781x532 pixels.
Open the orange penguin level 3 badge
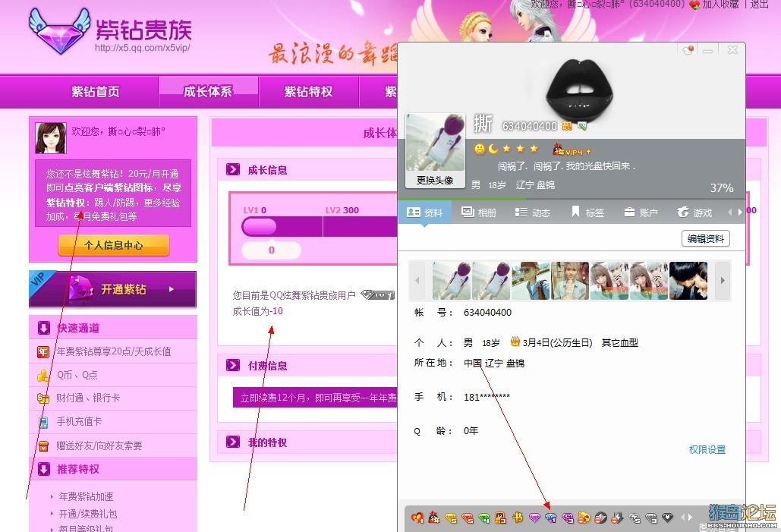[x=501, y=518]
